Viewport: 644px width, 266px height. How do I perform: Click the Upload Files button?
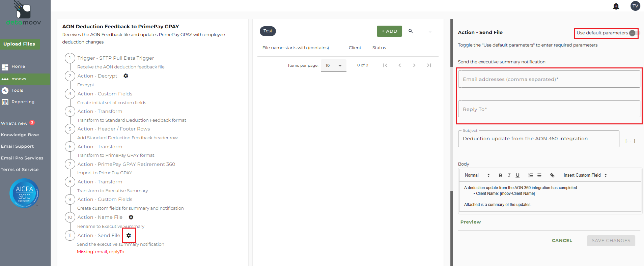click(20, 44)
